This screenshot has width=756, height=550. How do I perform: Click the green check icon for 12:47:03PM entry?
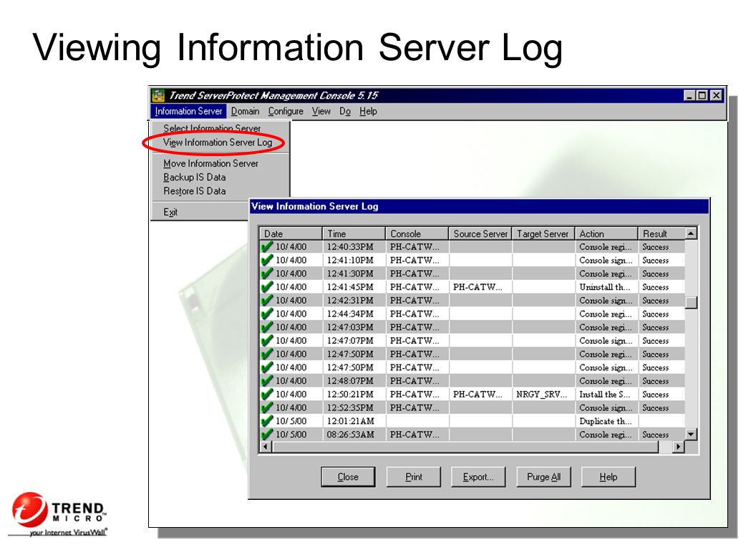(x=266, y=327)
